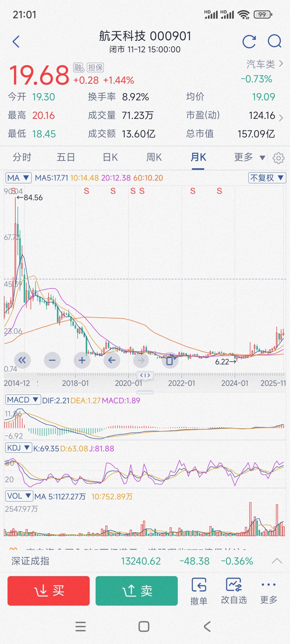Tap 19.68 current price
The image size is (290, 644).
point(39,75)
